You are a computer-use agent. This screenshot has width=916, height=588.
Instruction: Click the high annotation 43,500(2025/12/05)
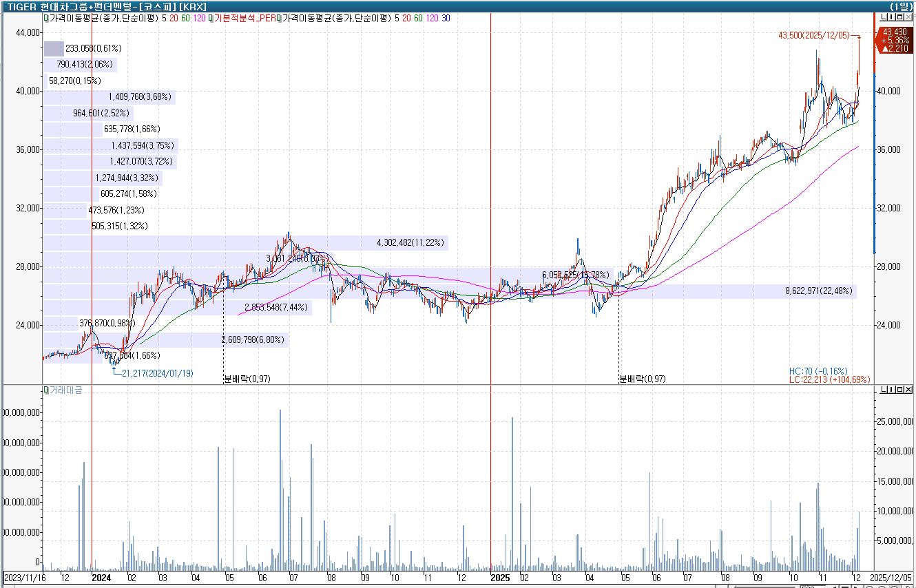(x=813, y=35)
